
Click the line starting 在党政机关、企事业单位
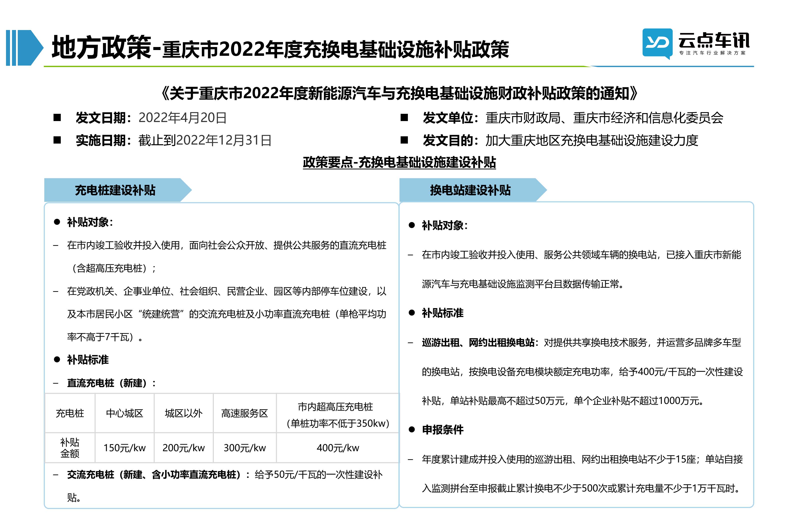227,291
